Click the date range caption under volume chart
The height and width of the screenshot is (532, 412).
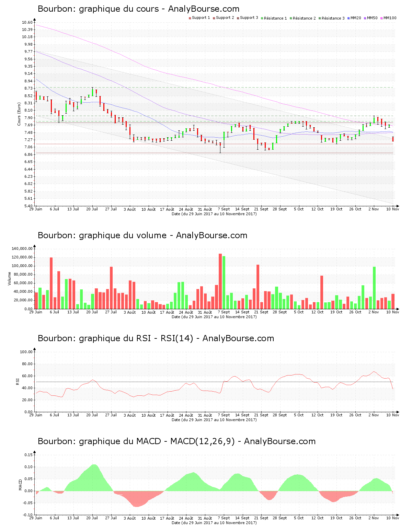214,317
